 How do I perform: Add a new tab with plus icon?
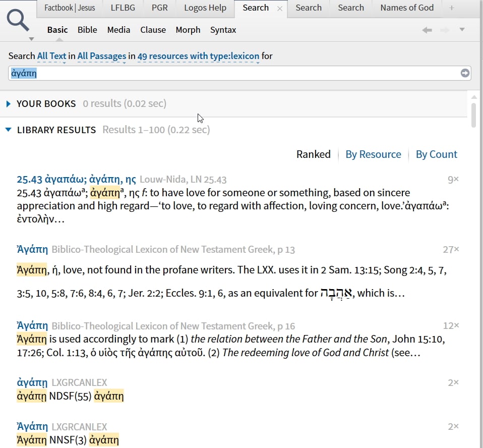click(452, 8)
